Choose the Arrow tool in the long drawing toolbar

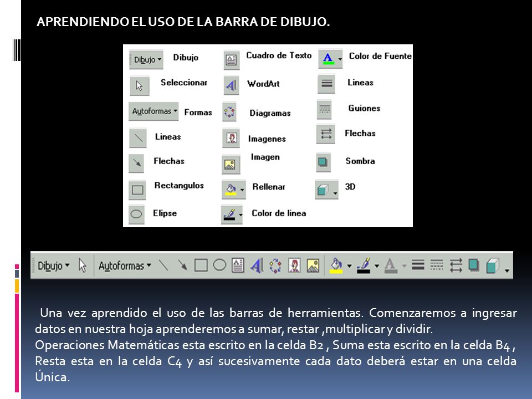(182, 265)
